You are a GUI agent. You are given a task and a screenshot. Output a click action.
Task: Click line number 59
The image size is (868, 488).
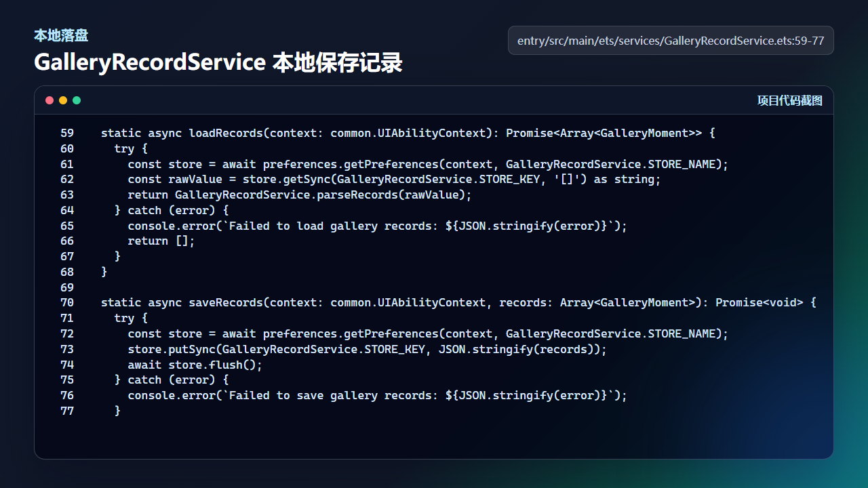click(67, 133)
